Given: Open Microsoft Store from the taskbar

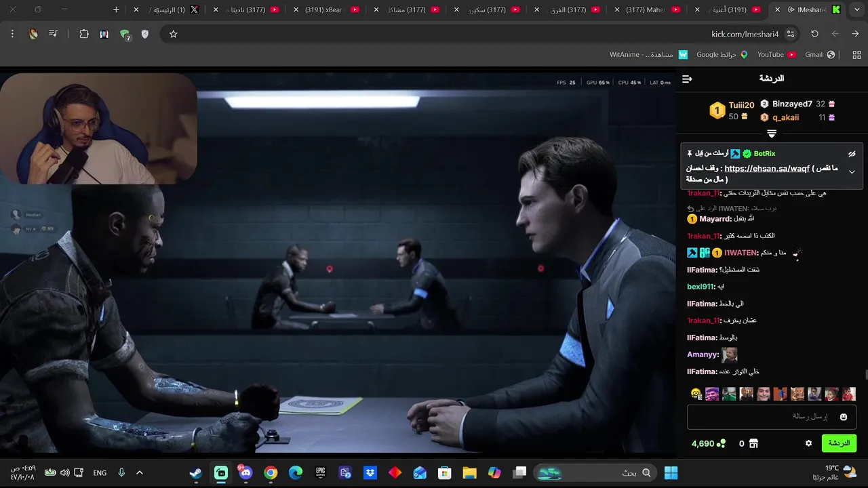Looking at the screenshot, I should point(444,472).
